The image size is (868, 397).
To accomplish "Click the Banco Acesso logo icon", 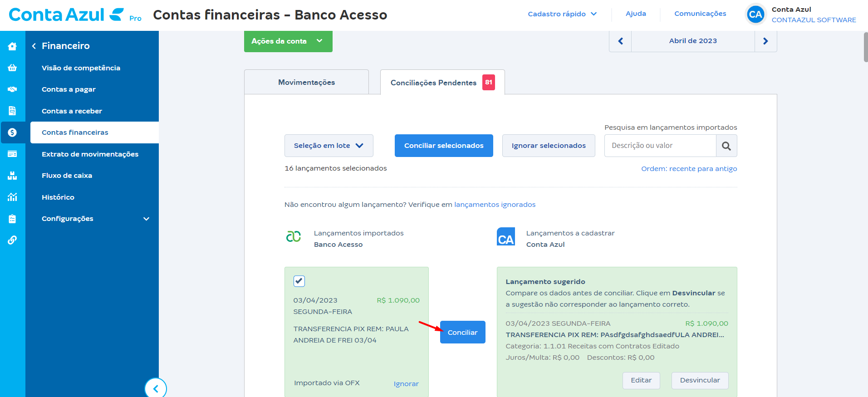I will pos(294,236).
